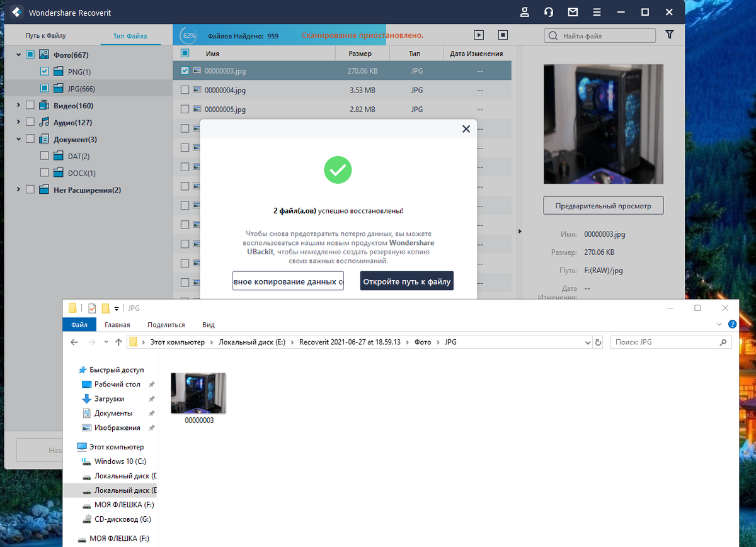The width and height of the screenshot is (756, 547).
Task: Click the Откройте путь к файлу button
Action: [x=407, y=281]
